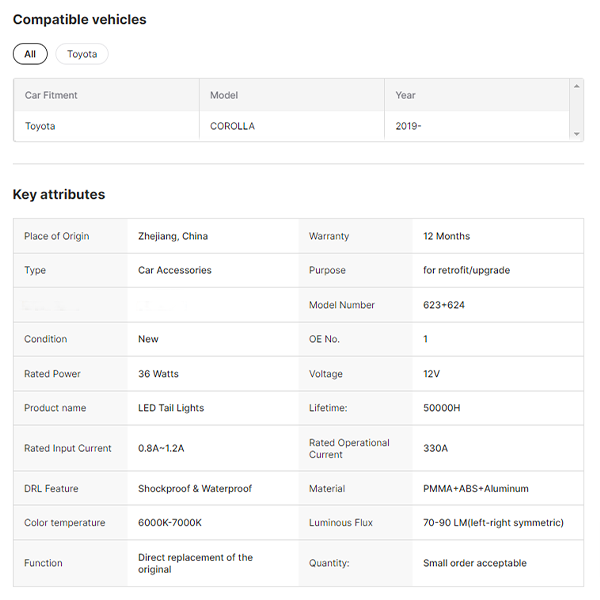Click the "Model" column header

pos(224,95)
